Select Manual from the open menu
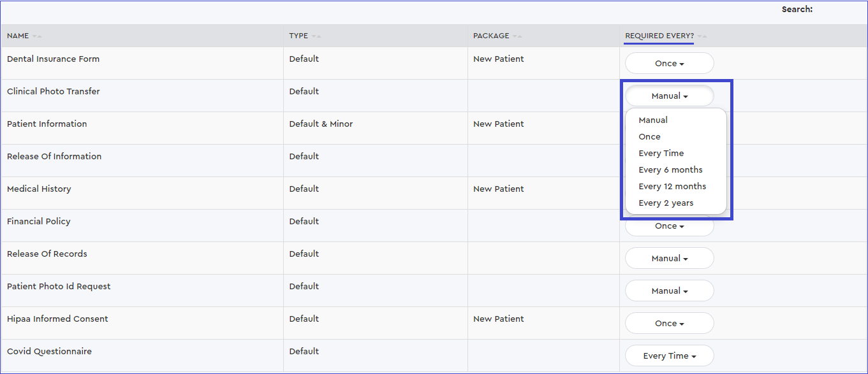868x374 pixels. 653,120
